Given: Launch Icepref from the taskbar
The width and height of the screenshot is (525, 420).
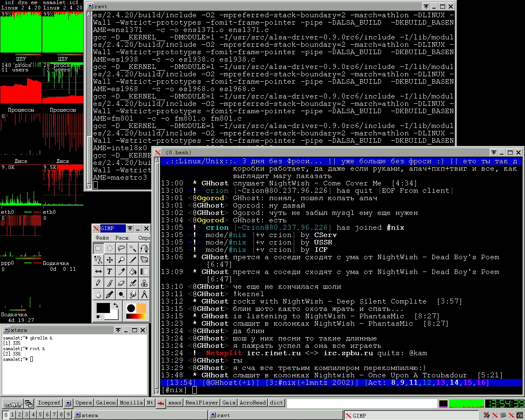Looking at the screenshot, I should point(49,403).
